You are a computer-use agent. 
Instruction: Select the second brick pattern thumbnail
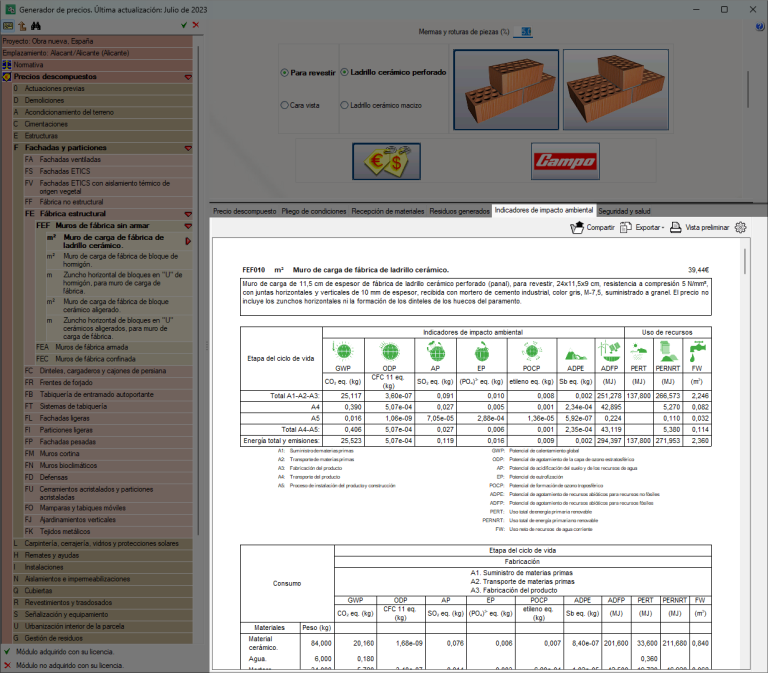tap(616, 90)
